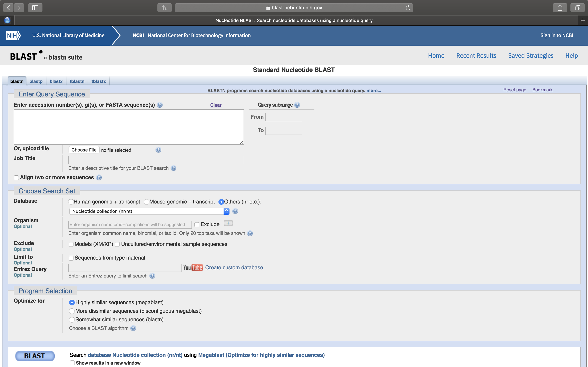Select Highly similar sequences megablast radio button
588x367 pixels.
tap(71, 302)
